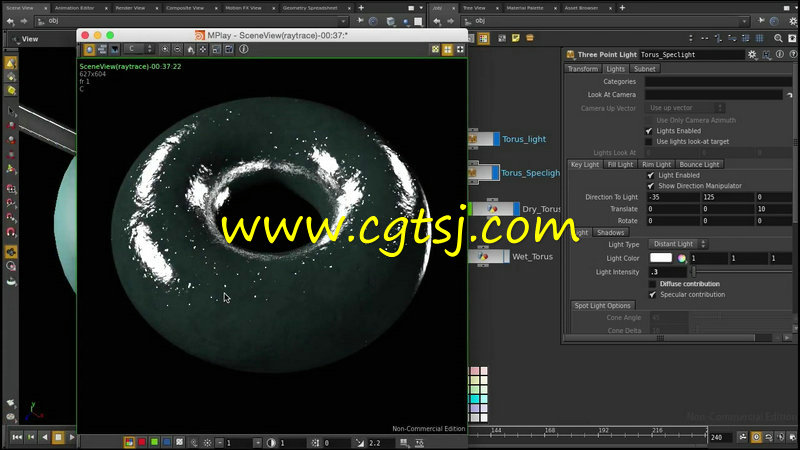This screenshot has height=450, width=800.
Task: Select the full color channel display icon
Action: tap(130, 442)
